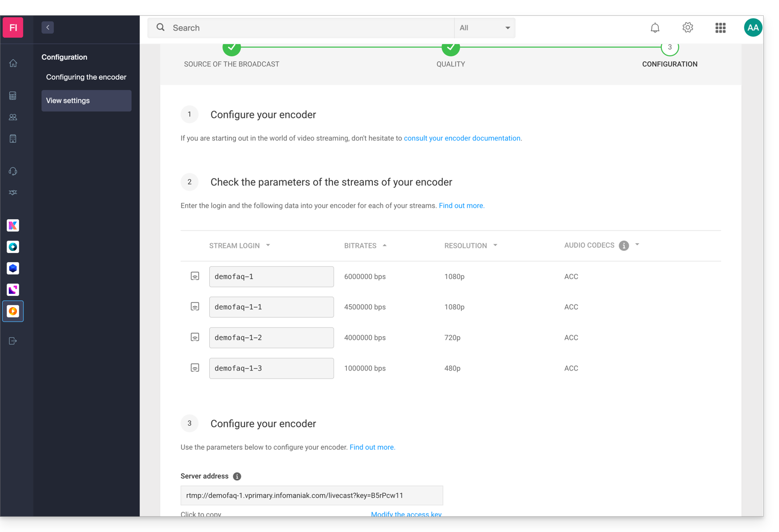
Task: Open the All search filter dropdown
Action: [x=484, y=28]
